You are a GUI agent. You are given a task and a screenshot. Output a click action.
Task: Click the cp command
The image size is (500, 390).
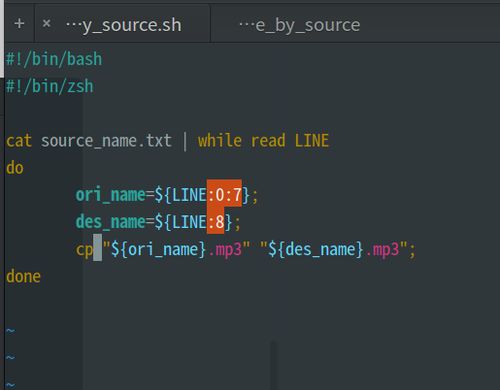84,250
